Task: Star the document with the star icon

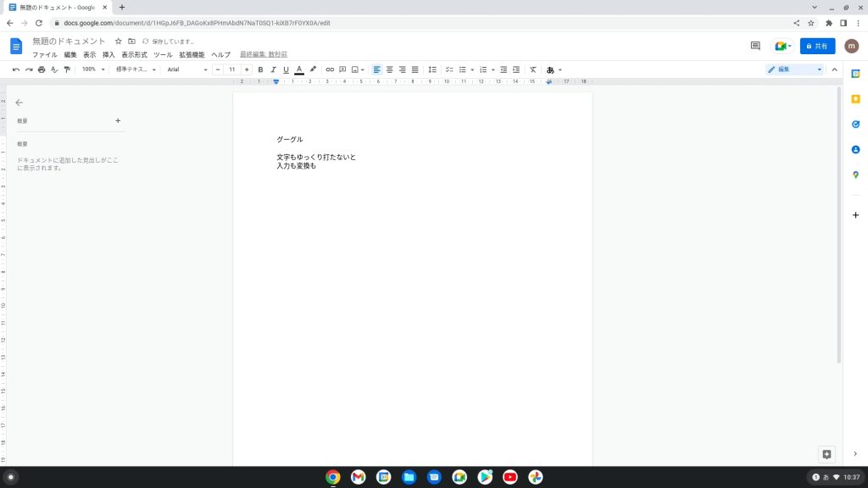Action: coord(119,41)
